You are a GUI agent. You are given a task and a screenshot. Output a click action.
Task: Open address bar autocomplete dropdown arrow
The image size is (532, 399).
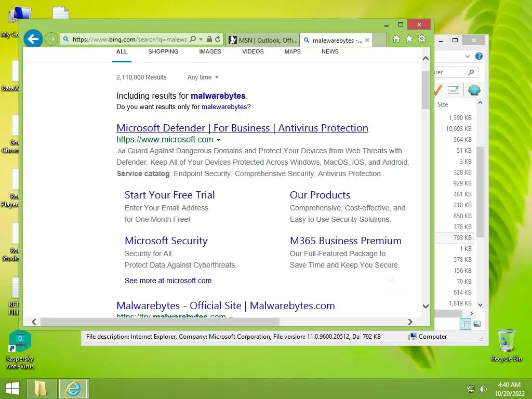click(201, 39)
